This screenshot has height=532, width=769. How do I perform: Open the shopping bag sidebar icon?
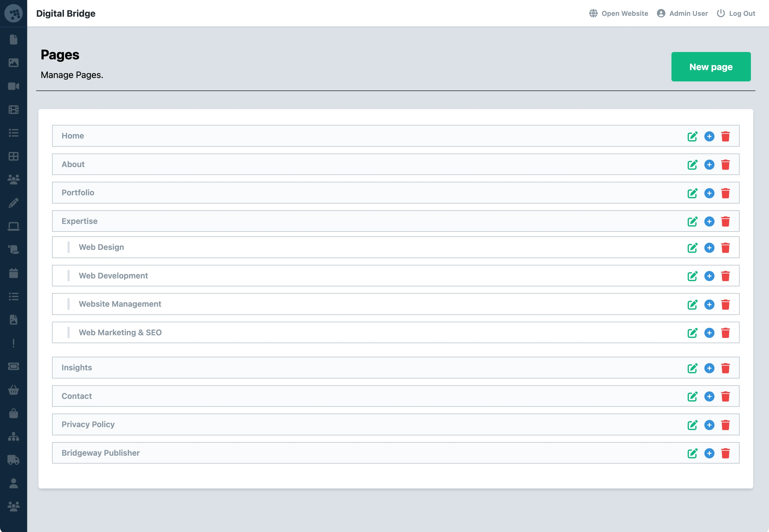(x=13, y=413)
